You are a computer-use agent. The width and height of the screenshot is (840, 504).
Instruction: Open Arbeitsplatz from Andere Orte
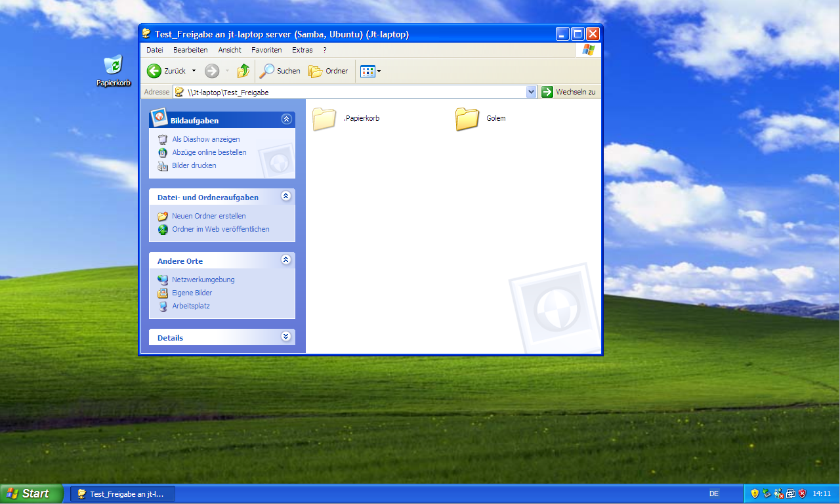click(191, 306)
